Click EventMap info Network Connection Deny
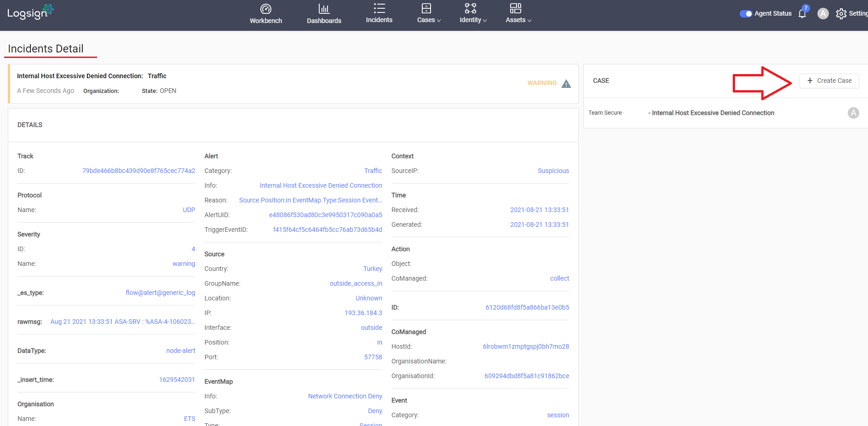Image resolution: width=868 pixels, height=426 pixels. pos(345,396)
